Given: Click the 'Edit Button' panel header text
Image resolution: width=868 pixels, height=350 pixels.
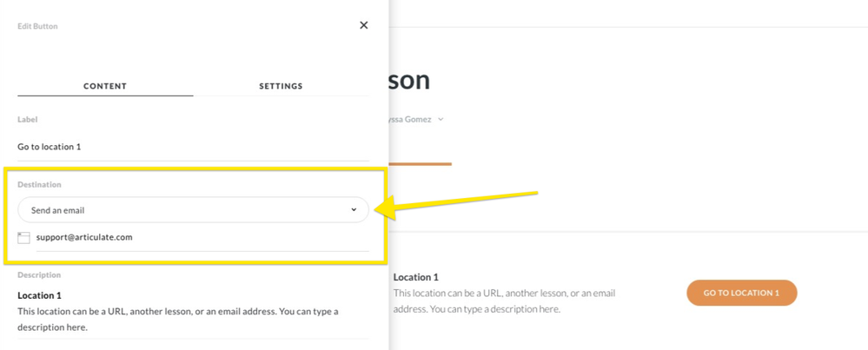Looking at the screenshot, I should click(x=37, y=26).
